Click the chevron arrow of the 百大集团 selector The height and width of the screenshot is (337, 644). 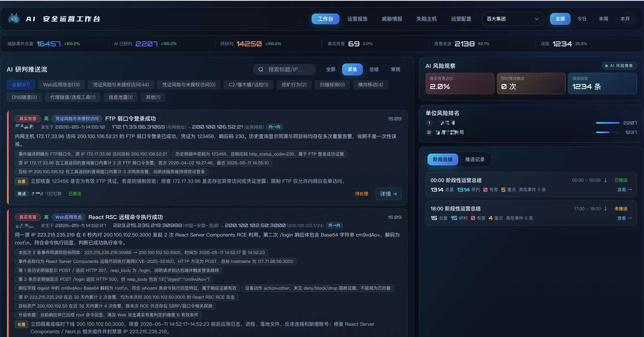pyautogui.click(x=536, y=19)
